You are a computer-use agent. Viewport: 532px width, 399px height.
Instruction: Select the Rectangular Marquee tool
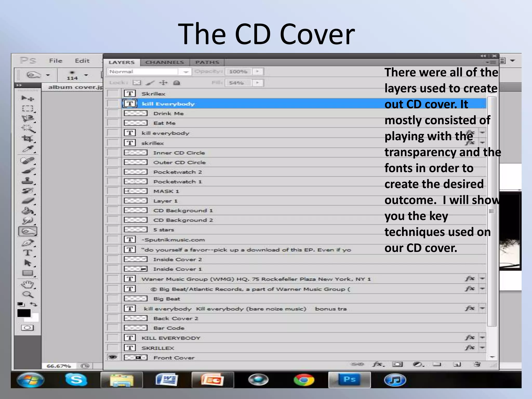[28, 108]
